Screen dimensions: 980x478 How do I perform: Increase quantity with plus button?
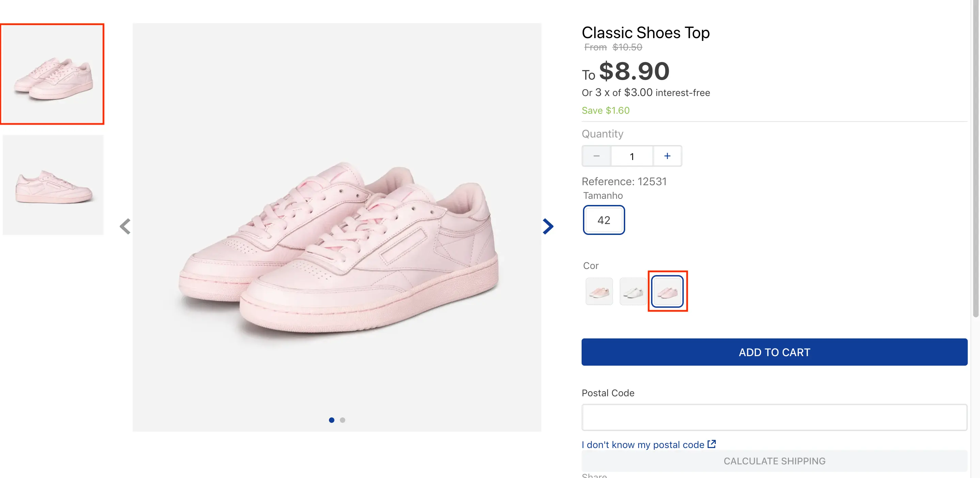[667, 156]
